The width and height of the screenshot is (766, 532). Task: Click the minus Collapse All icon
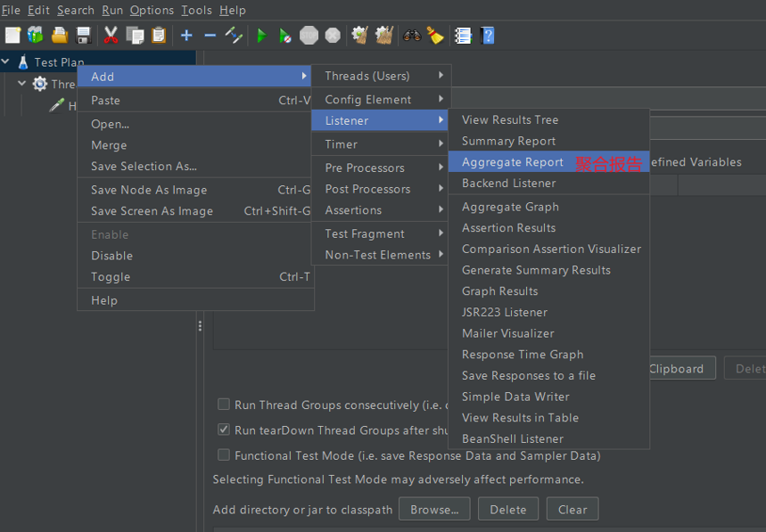[x=210, y=36]
